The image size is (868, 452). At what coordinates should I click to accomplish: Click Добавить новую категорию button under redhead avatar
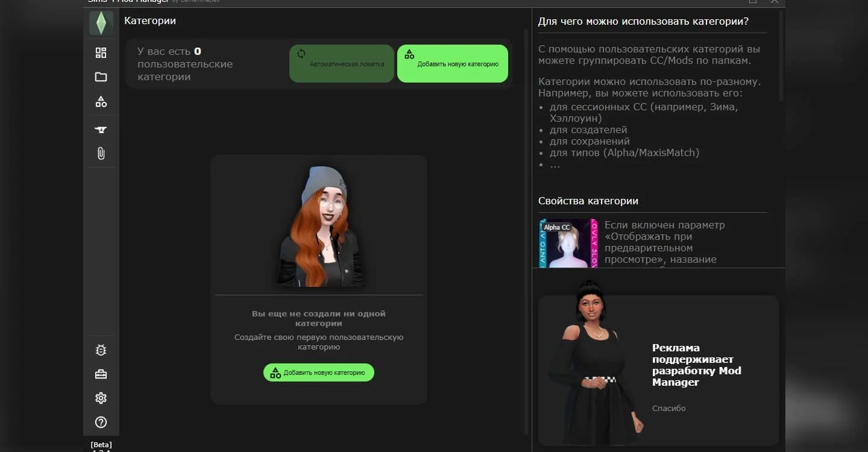[x=319, y=372]
